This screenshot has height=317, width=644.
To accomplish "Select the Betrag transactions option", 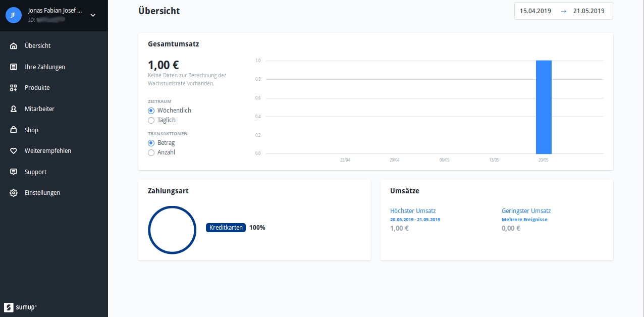I will [x=151, y=143].
